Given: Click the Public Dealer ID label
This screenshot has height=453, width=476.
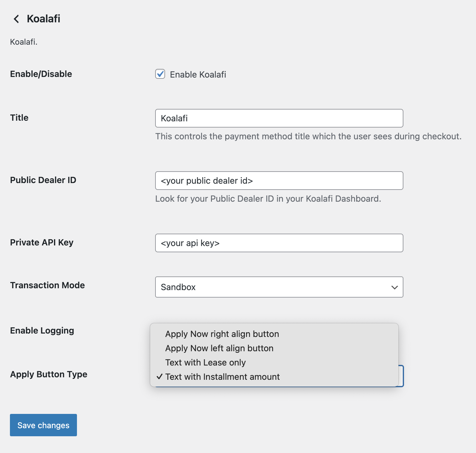Looking at the screenshot, I should 43,180.
